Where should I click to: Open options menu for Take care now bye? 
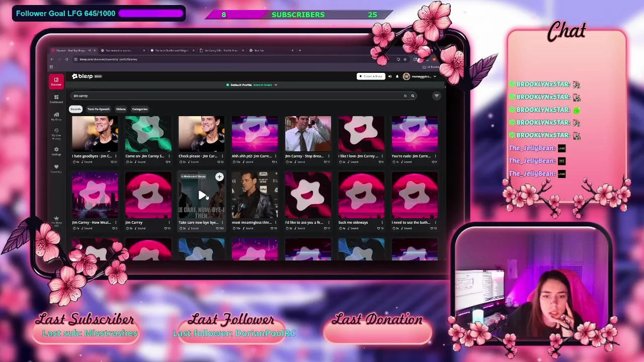pyautogui.click(x=222, y=222)
